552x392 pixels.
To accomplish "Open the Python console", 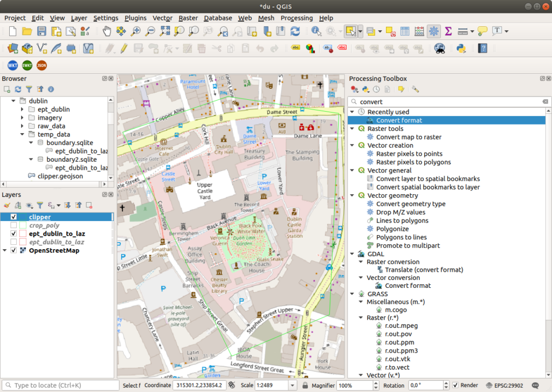I will [461, 48].
